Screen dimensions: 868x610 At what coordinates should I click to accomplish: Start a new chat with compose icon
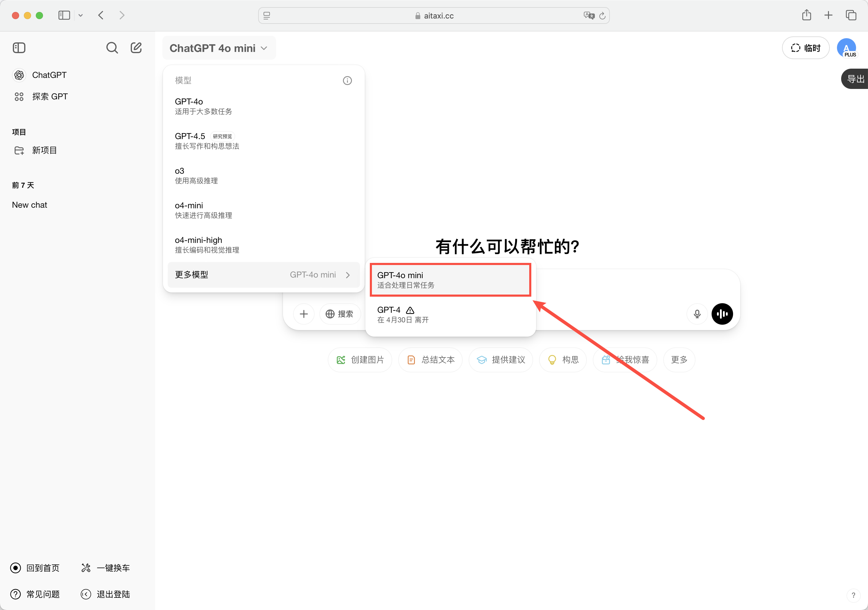click(136, 48)
